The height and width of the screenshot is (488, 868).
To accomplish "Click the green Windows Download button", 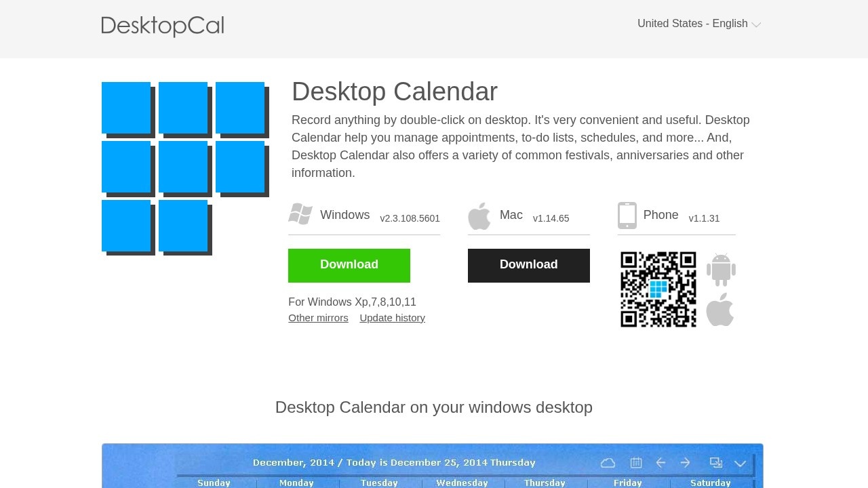I will [x=349, y=265].
